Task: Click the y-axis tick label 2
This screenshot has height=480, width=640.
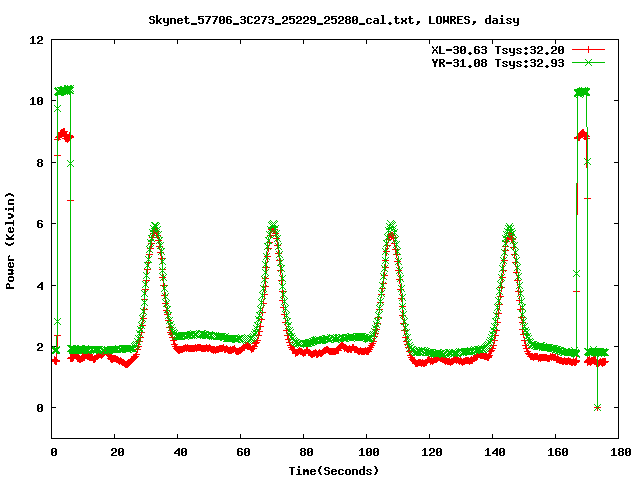Action: pyautogui.click(x=40, y=347)
